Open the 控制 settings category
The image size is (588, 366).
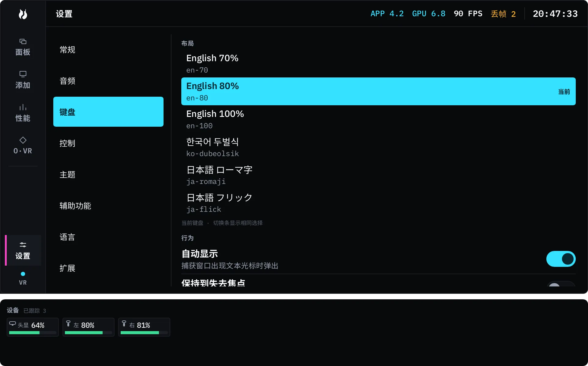point(108,143)
